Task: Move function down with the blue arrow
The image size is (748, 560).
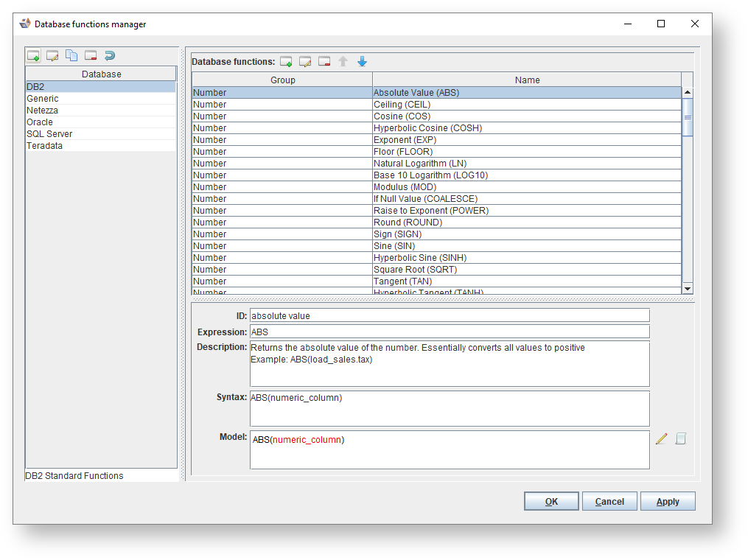Action: coord(362,62)
